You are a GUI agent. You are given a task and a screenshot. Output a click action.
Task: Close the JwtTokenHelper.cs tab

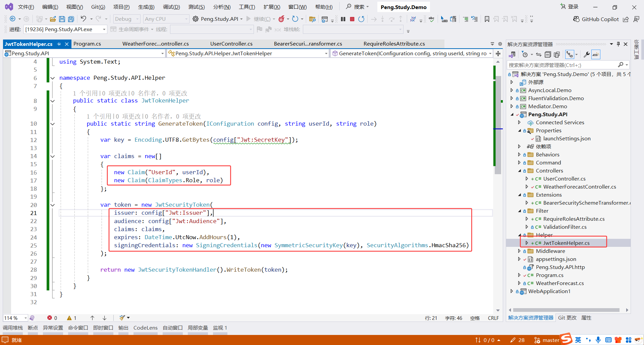click(67, 44)
